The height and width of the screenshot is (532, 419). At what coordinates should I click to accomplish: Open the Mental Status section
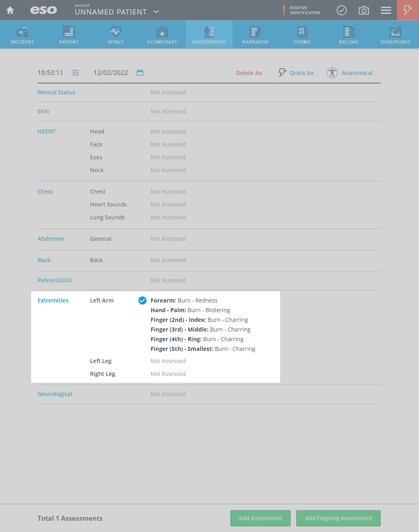coord(57,92)
